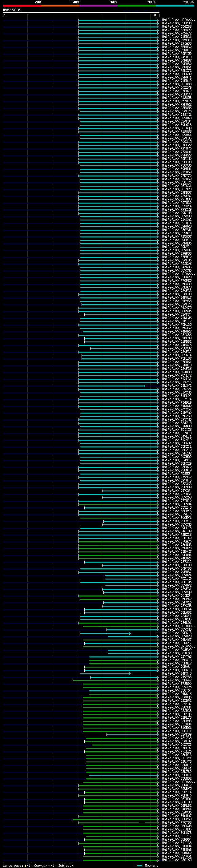
Task: Select the AV535112 query name label
Action: pos(11,10)
